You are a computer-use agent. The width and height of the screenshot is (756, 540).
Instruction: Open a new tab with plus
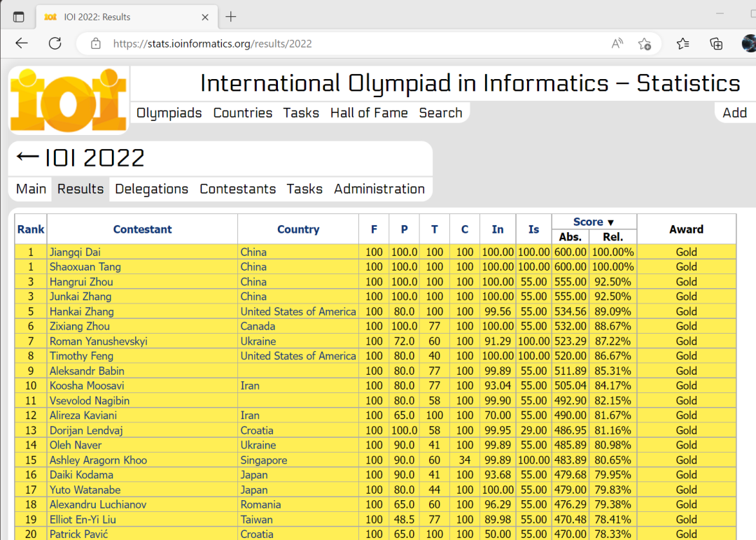coord(231,17)
